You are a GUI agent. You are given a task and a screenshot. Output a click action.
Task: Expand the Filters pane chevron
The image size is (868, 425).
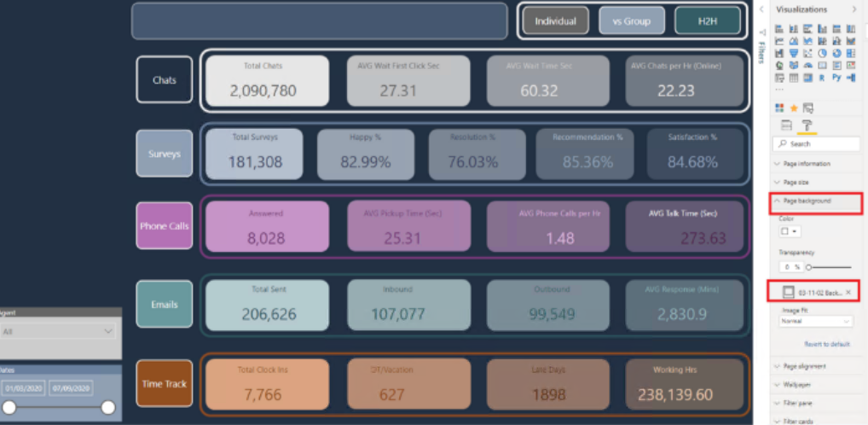tap(761, 9)
